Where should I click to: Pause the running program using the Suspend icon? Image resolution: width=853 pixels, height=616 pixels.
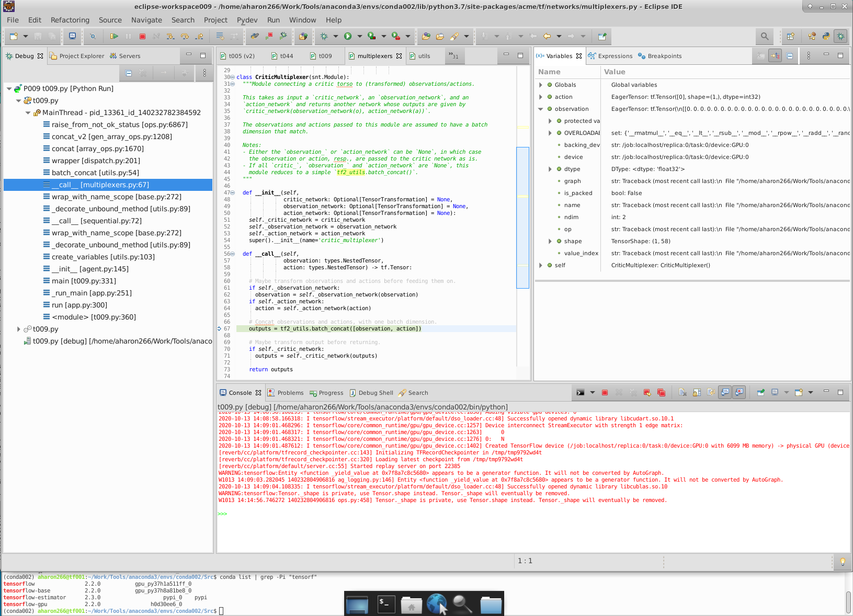128,36
